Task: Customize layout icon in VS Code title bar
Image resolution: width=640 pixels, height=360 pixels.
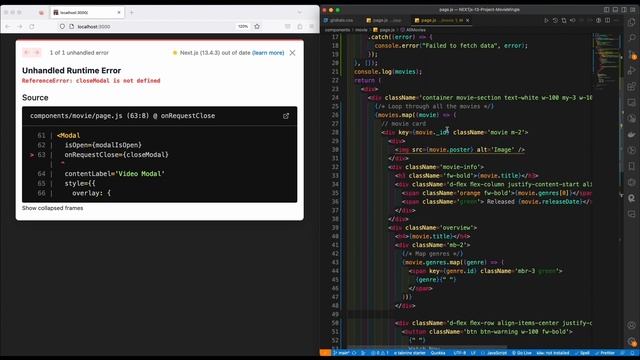Action: (633, 10)
